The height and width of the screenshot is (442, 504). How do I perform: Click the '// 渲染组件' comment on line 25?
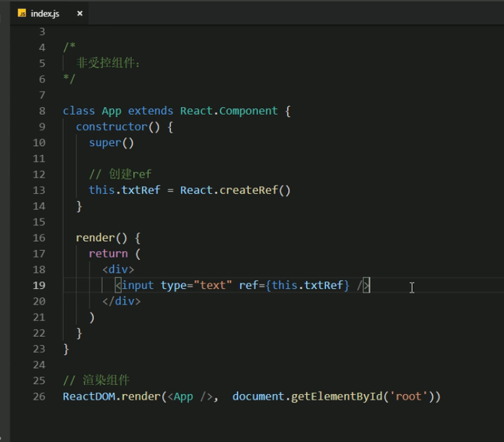(x=96, y=380)
